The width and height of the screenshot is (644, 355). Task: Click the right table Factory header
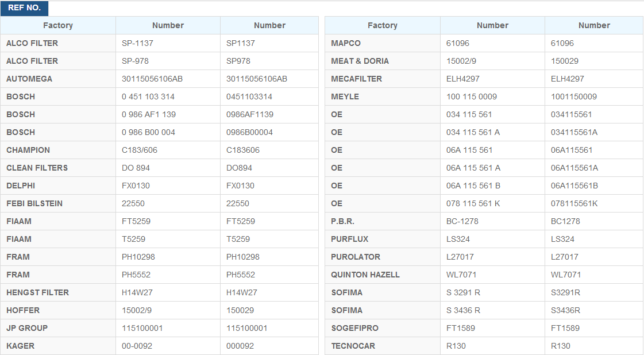point(383,25)
